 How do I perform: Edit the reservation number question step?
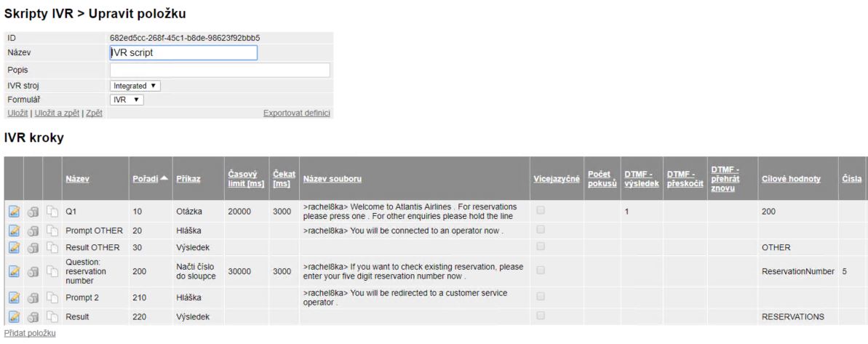point(15,271)
